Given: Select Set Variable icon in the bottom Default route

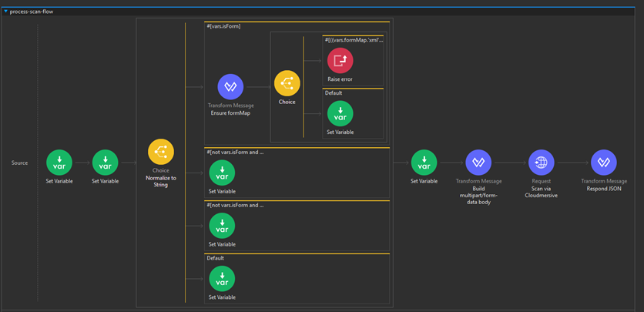Looking at the screenshot, I should (222, 278).
